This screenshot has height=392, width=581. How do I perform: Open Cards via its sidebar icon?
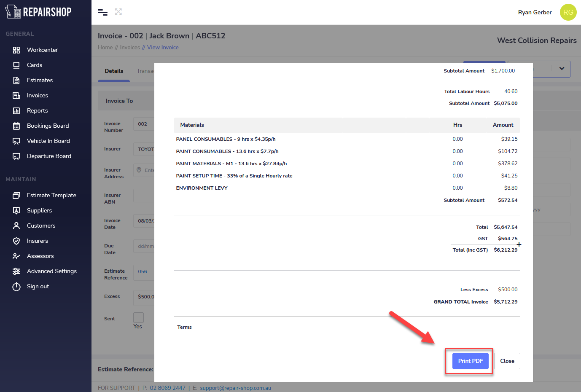(x=16, y=65)
